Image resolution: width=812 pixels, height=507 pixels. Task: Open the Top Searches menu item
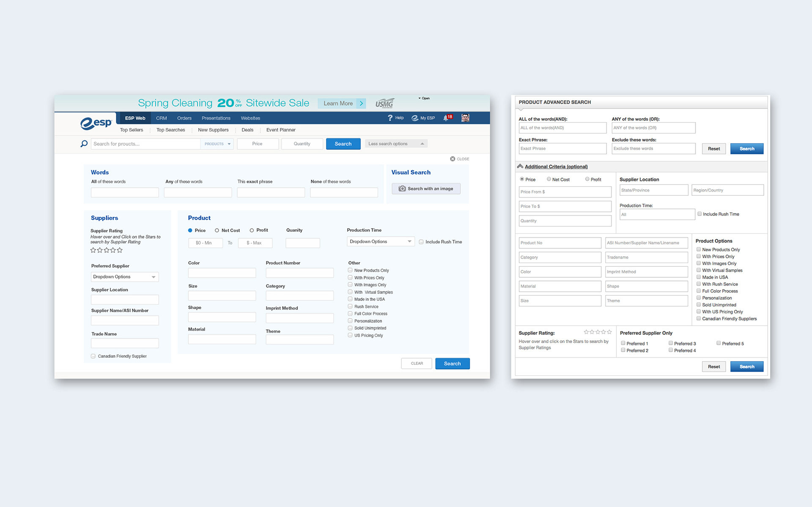pyautogui.click(x=170, y=130)
